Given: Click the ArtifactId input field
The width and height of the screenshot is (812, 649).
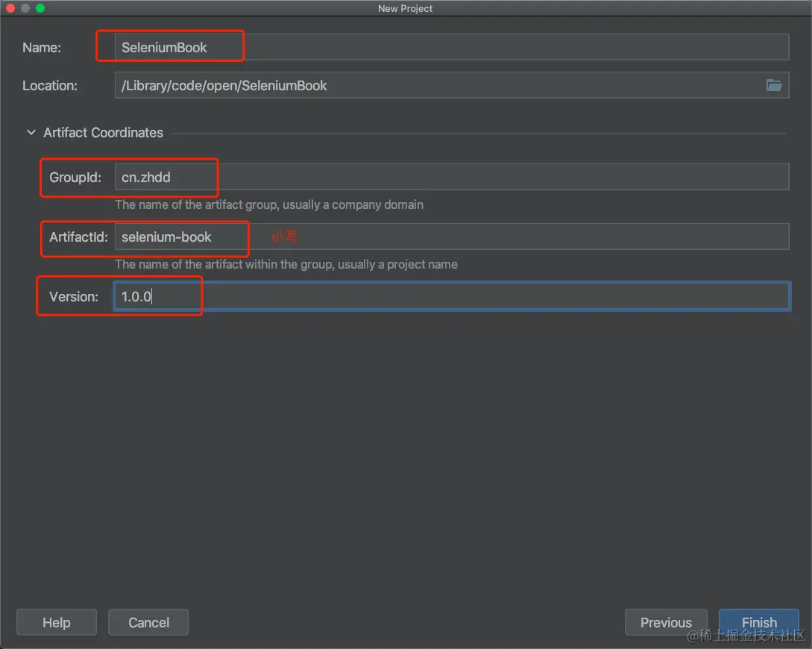Looking at the screenshot, I should 452,236.
